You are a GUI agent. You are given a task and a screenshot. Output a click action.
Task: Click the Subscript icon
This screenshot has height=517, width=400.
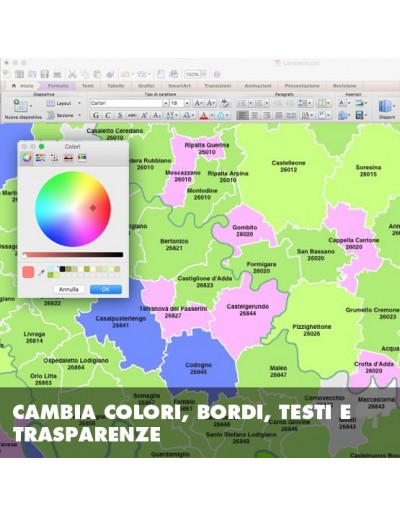(156, 115)
